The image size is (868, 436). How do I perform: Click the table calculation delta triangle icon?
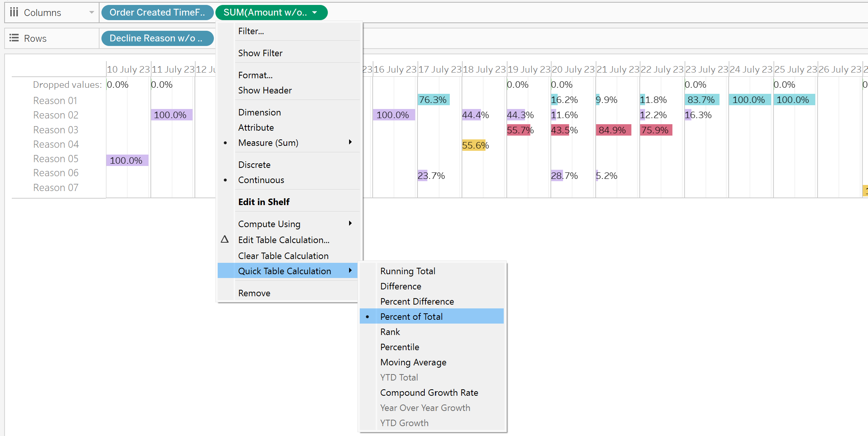[225, 239]
